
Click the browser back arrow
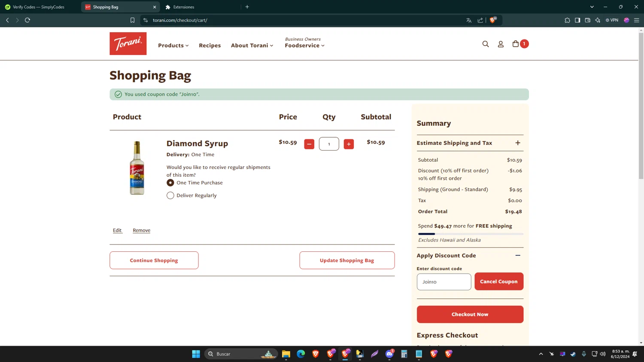point(7,20)
